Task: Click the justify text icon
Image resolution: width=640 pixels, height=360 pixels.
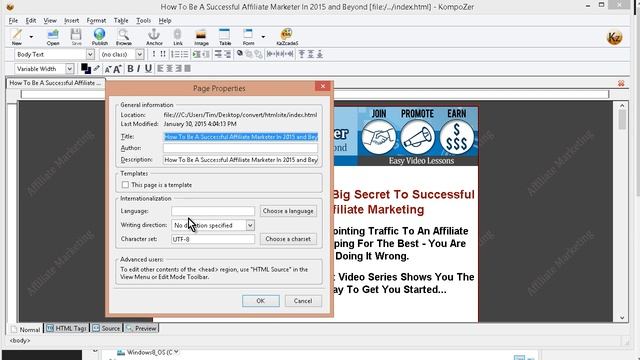Action: (x=187, y=69)
